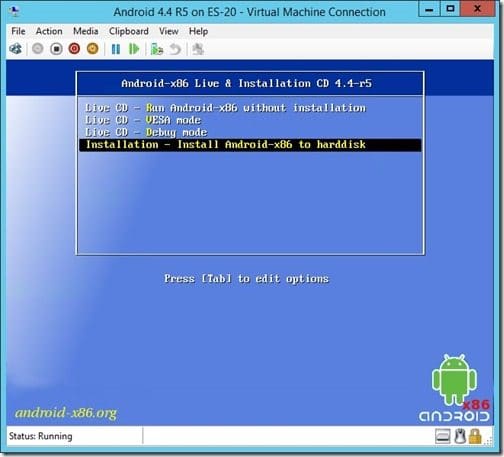This screenshot has width=504, height=457.
Task: Click the green Android robot logo
Action: point(454,380)
